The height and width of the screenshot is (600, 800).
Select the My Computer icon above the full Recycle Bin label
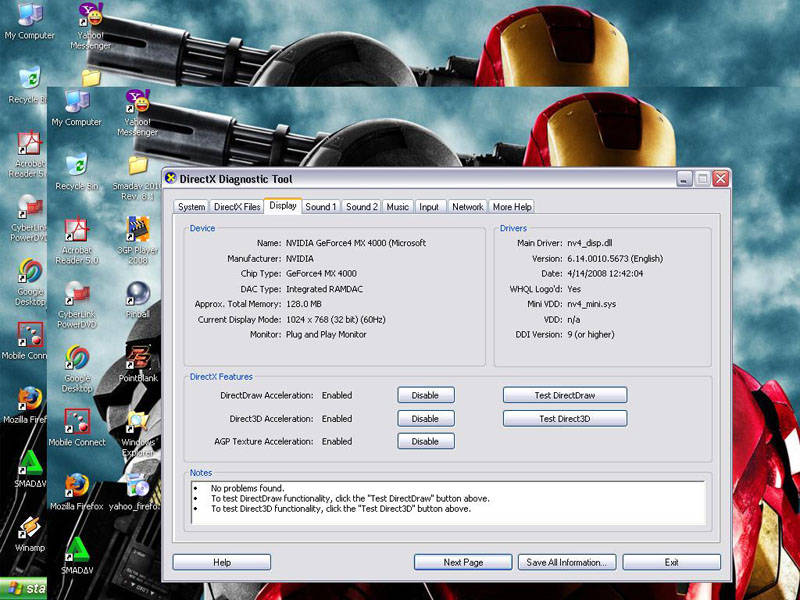(77, 107)
